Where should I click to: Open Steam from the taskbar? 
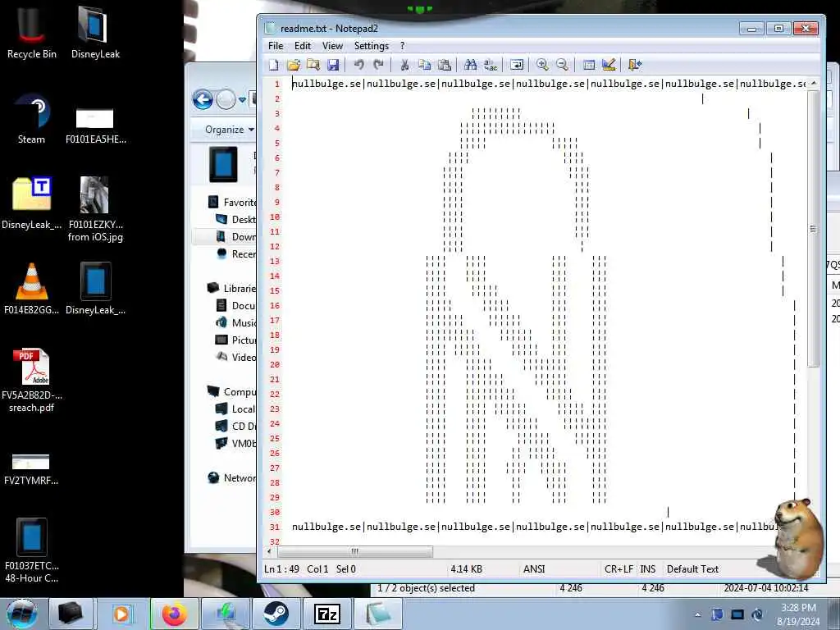point(276,614)
